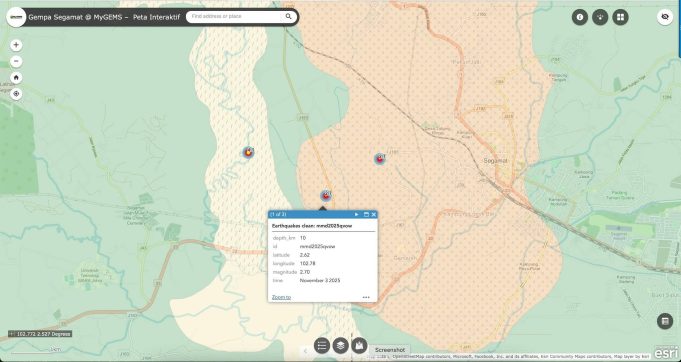681x362 pixels.
Task: Click the search magnifier icon
Action: 288,16
